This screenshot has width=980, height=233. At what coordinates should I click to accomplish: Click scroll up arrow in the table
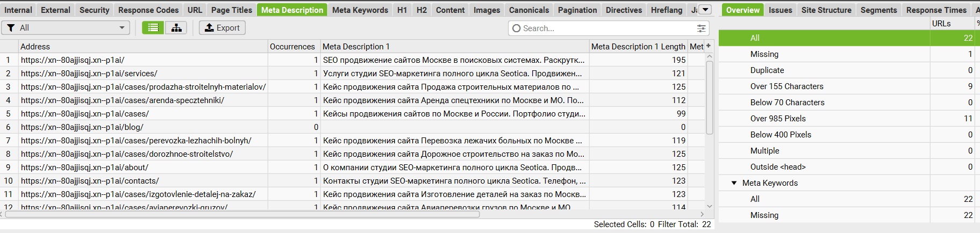coord(709,56)
